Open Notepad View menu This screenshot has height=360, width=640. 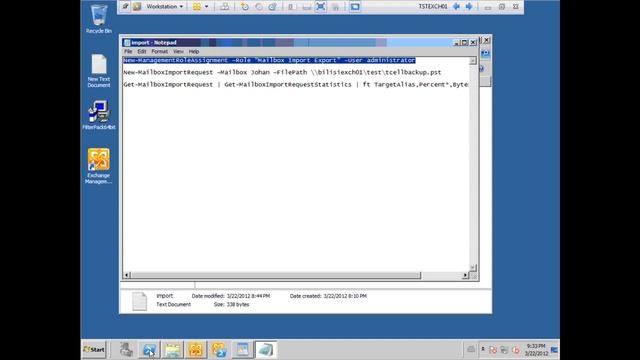click(178, 51)
